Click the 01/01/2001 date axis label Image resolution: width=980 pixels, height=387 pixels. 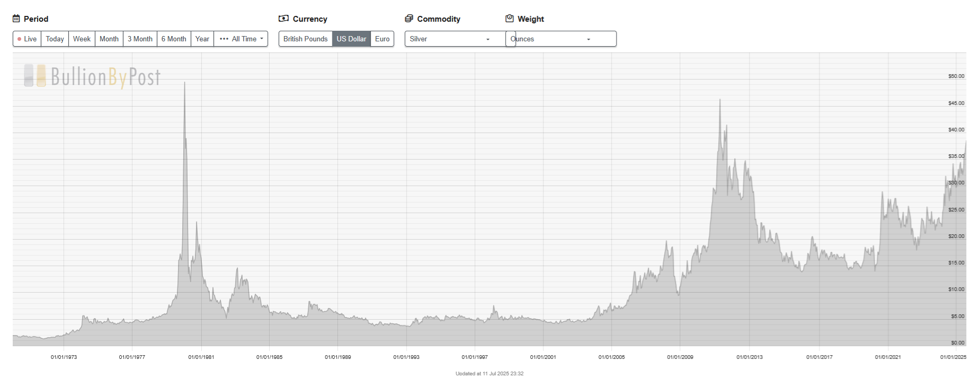(543, 357)
